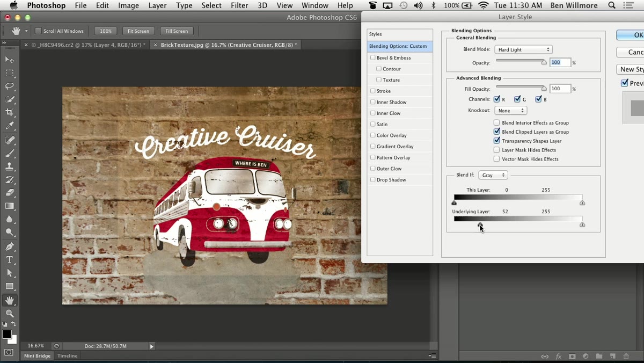644x363 pixels.
Task: Select the Path Selection tool
Action: [x=10, y=273]
